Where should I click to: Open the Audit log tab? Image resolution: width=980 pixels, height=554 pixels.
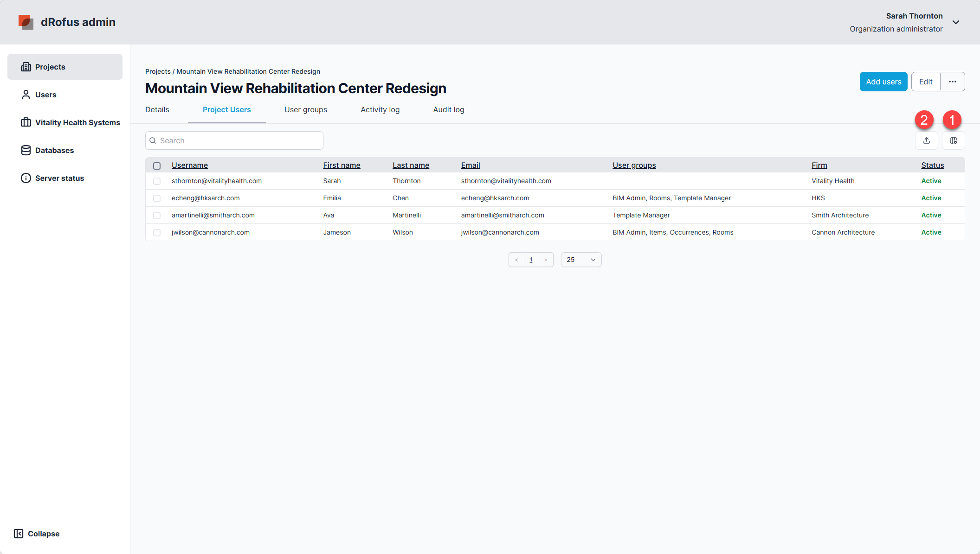[x=449, y=109]
